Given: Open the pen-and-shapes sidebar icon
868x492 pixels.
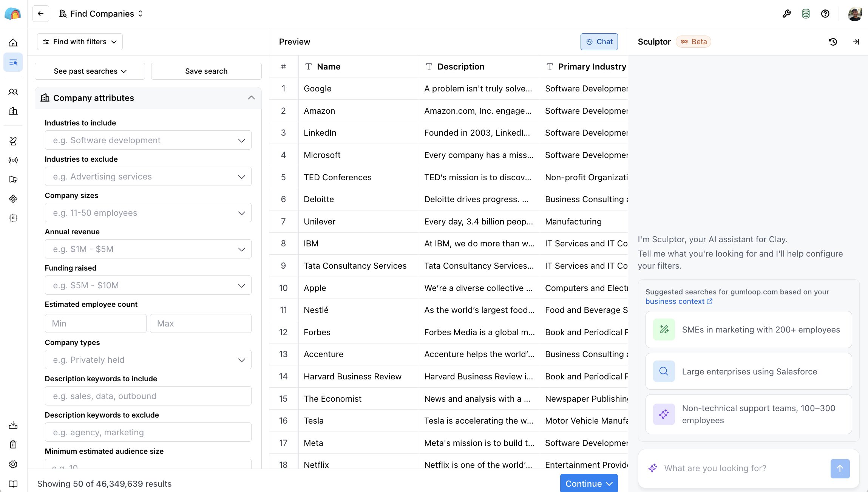Looking at the screenshot, I should click(13, 141).
